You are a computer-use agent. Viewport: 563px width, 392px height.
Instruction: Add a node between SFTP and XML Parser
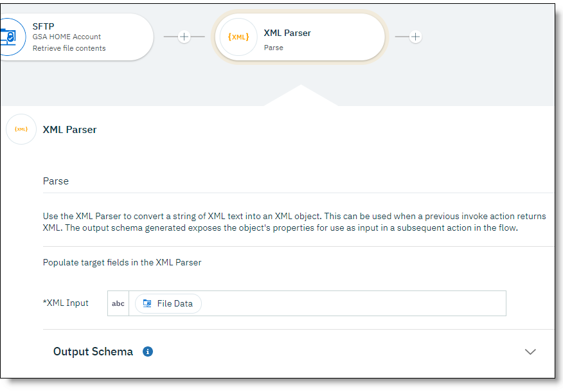pyautogui.click(x=184, y=37)
